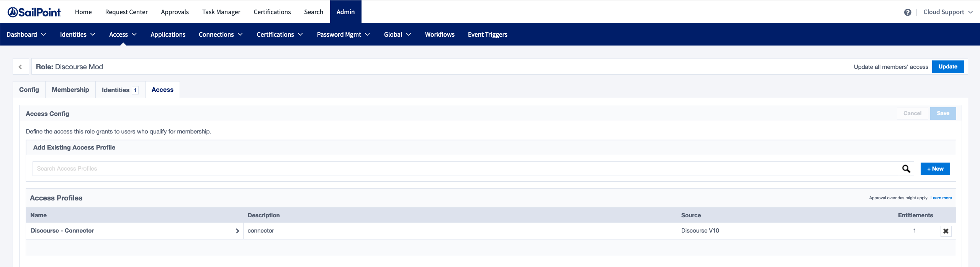Open the Cloud Support user dropdown
Image resolution: width=980 pixels, height=267 pixels.
(947, 12)
